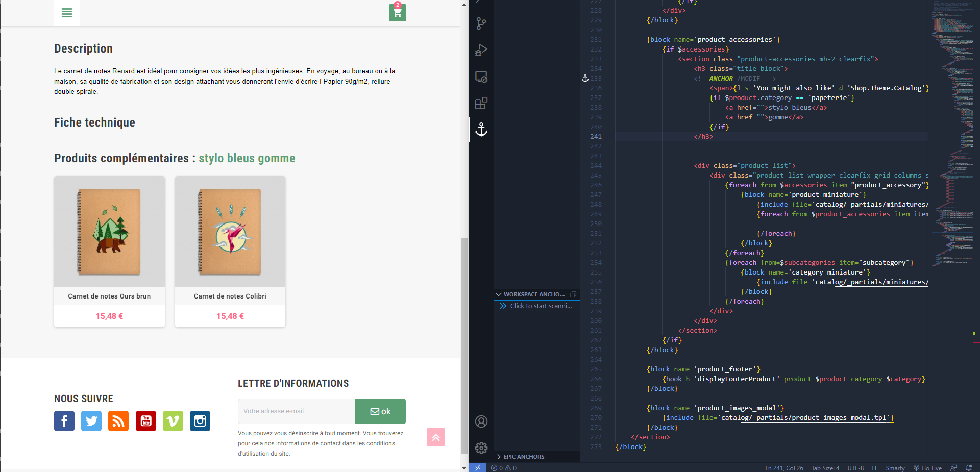
Task: Show notifications via the bell icon
Action: click(x=969, y=468)
